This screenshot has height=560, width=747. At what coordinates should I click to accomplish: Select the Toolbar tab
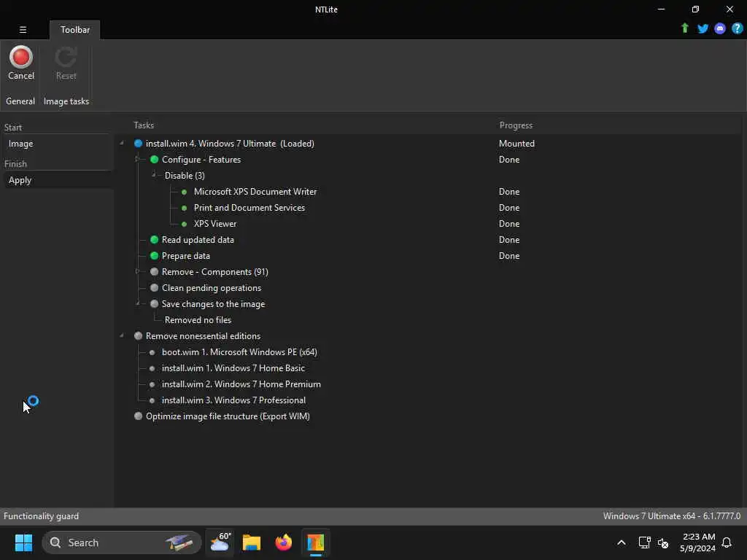[75, 29]
